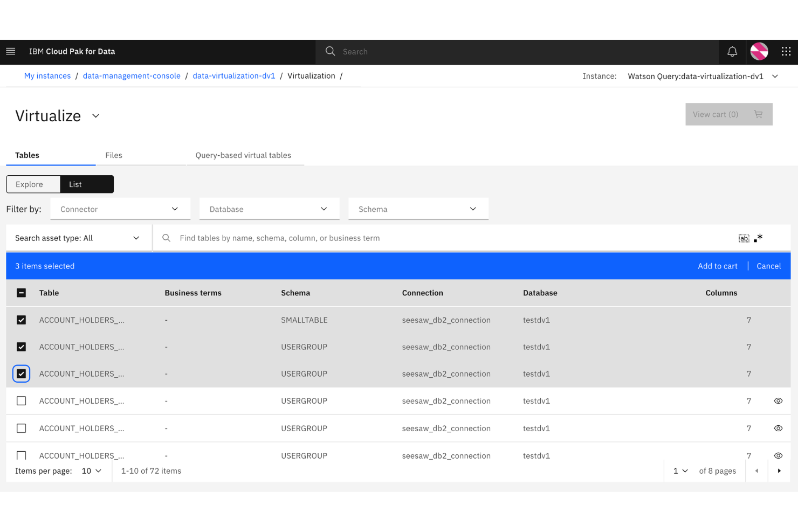The width and height of the screenshot is (798, 532).
Task: Click Add to cart
Action: (718, 266)
